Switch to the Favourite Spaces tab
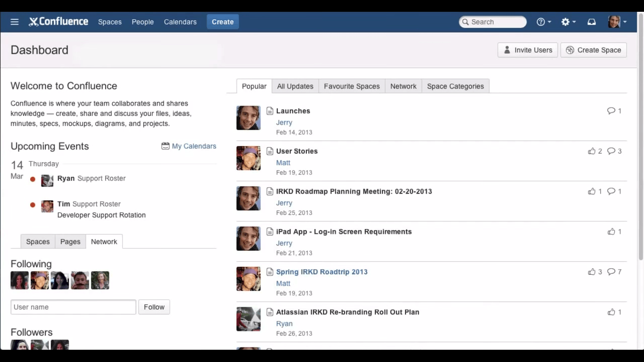644x362 pixels. point(352,86)
